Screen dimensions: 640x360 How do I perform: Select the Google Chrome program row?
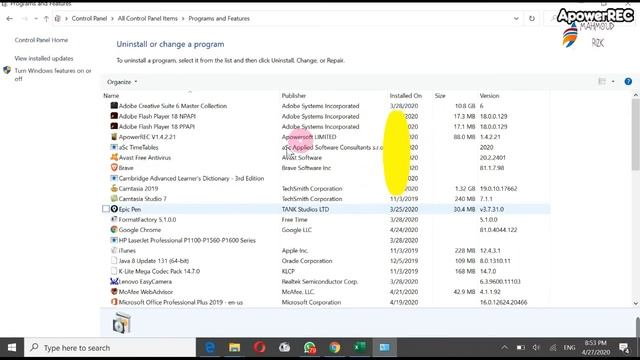pyautogui.click(x=326, y=230)
